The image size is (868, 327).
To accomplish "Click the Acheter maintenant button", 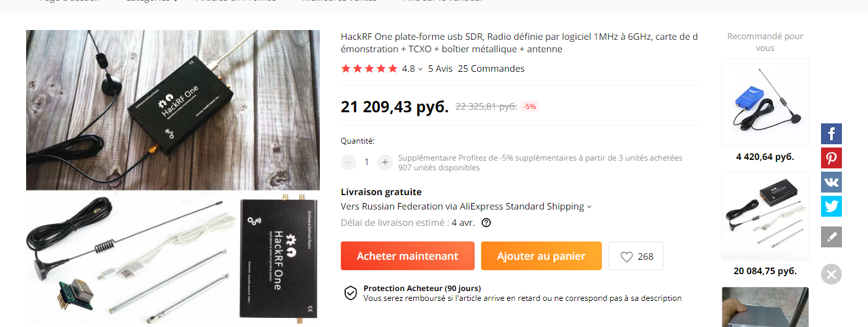I will (x=407, y=256).
